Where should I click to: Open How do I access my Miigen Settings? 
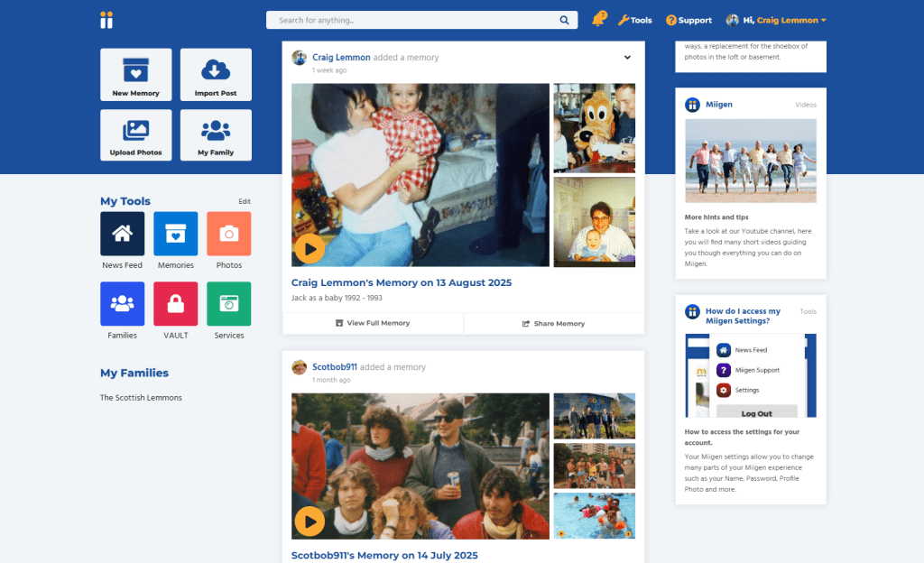[x=744, y=316]
